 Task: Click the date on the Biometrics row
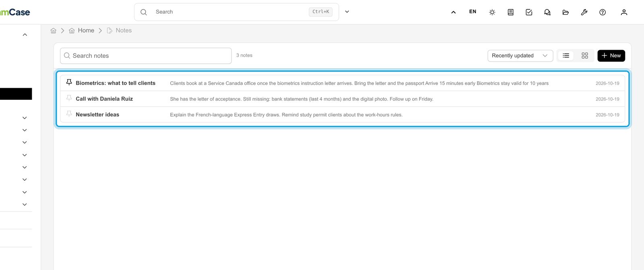(607, 83)
